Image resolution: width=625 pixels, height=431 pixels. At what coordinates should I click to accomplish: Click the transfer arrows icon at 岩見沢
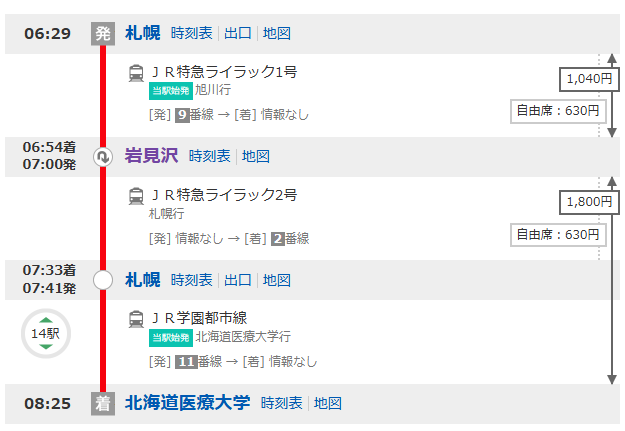103,157
